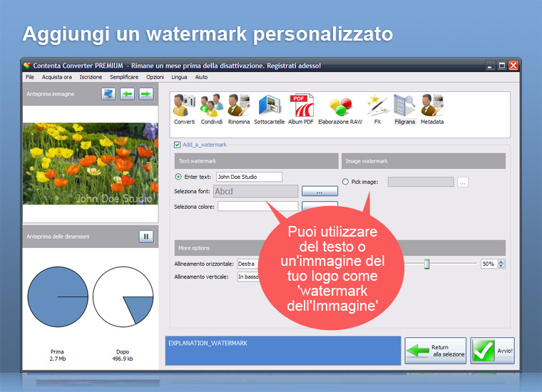Click the 2.7 Mb size label

[57, 359]
